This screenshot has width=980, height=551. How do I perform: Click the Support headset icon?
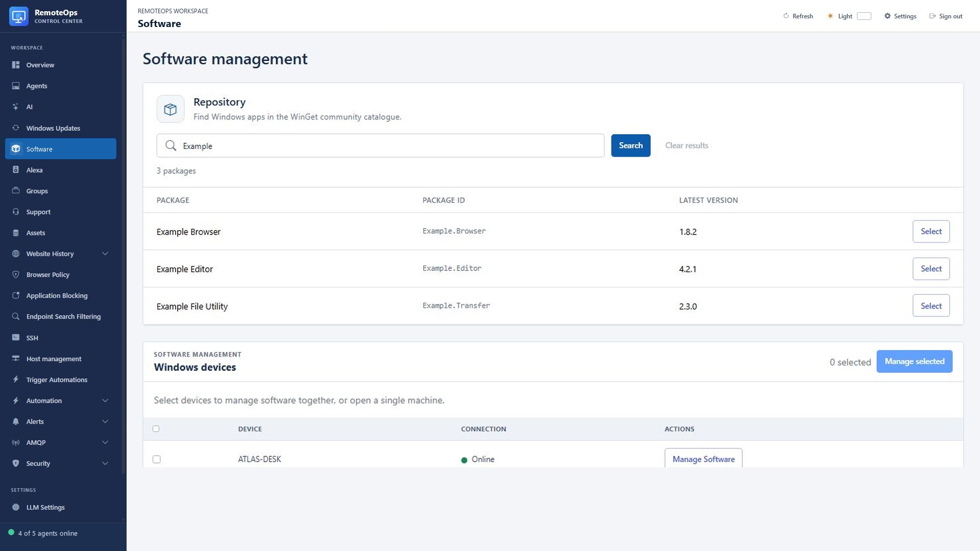pyautogui.click(x=16, y=212)
